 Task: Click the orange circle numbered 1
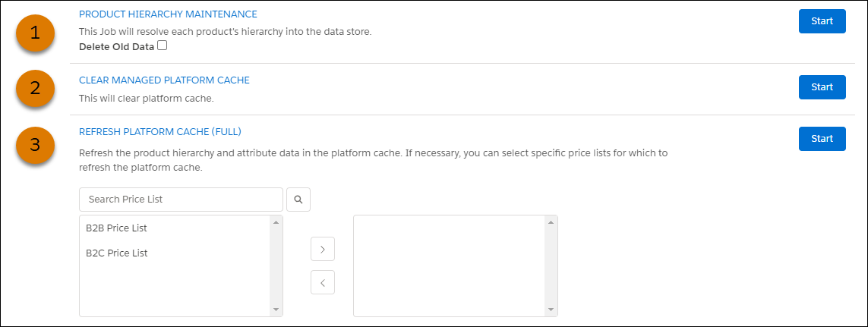click(36, 33)
